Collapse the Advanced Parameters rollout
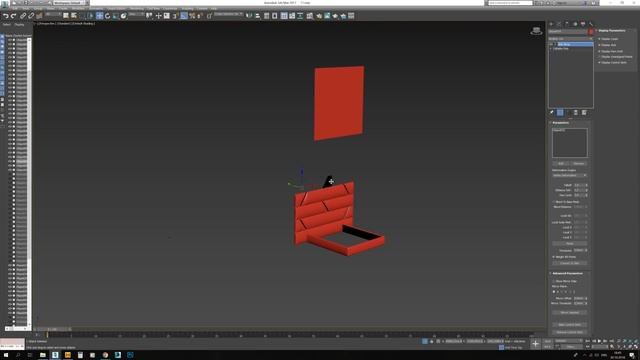640x360 pixels. (567, 273)
